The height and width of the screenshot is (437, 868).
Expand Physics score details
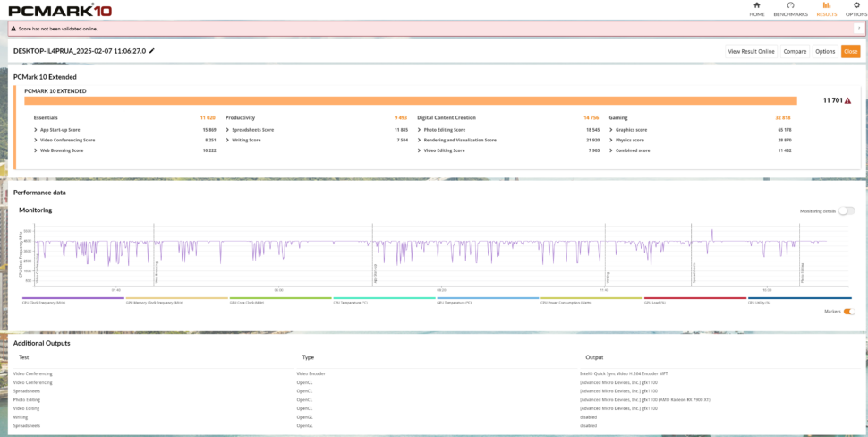coord(612,140)
